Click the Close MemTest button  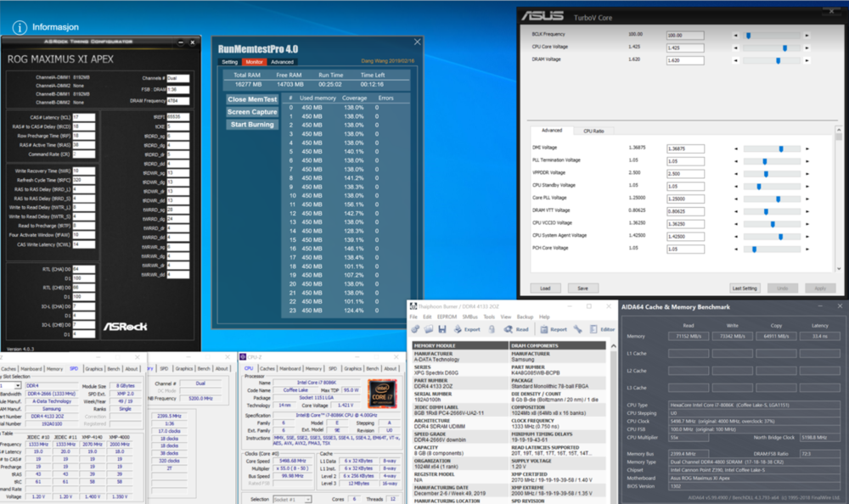pyautogui.click(x=252, y=99)
